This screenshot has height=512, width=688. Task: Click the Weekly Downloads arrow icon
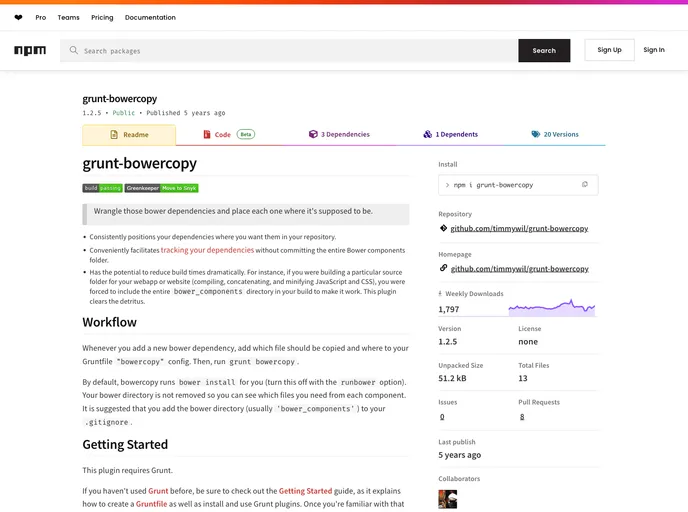(x=440, y=294)
